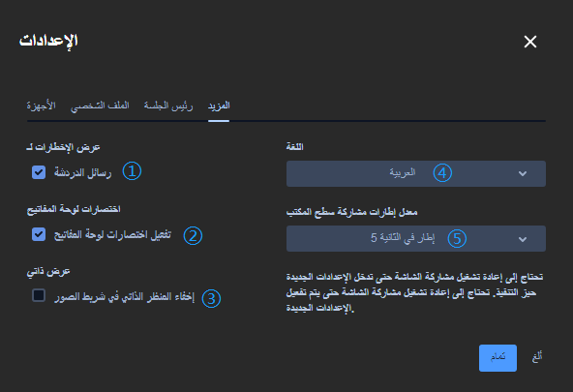
Task: Open the language dropdown showing العربية
Action: [x=416, y=173]
